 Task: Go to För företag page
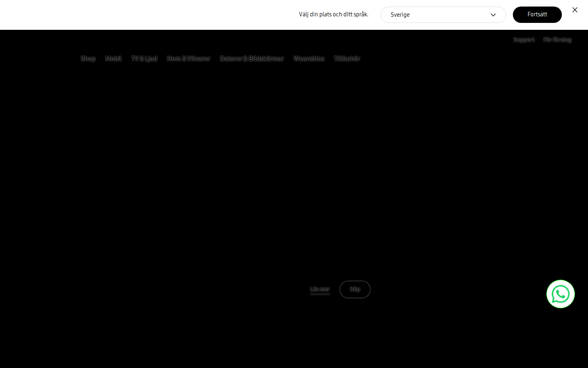pos(557,40)
